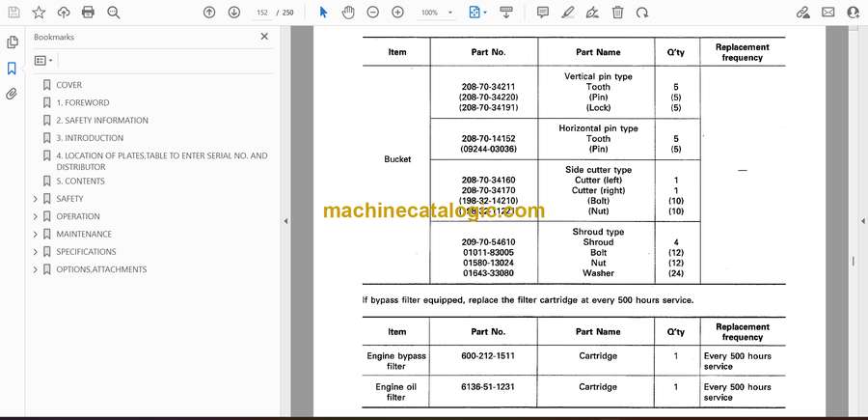Click the cloud upload icon

coord(64,13)
